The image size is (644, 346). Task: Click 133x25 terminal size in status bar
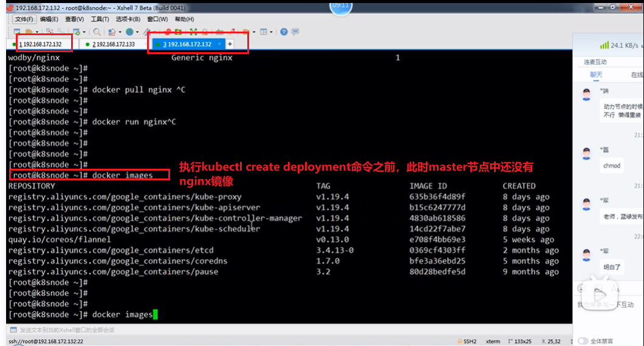coord(519,341)
